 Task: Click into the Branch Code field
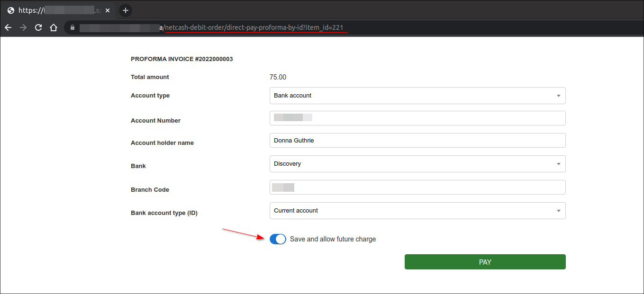tap(417, 187)
